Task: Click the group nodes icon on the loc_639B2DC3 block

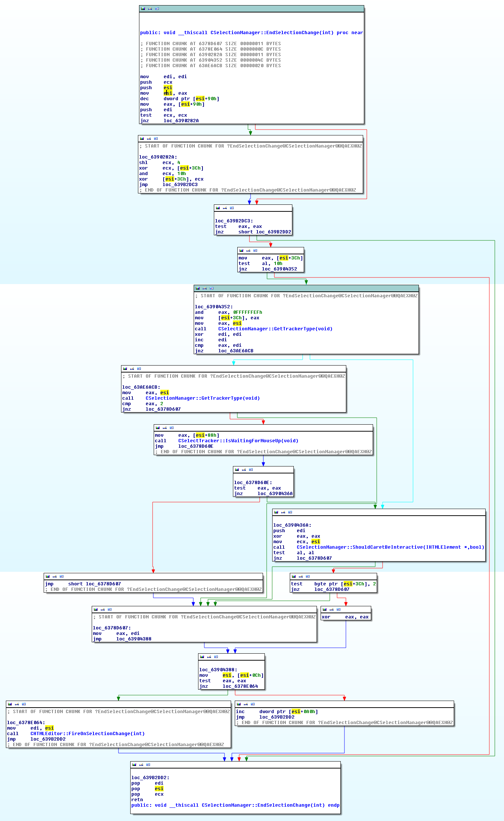Action: (x=232, y=208)
